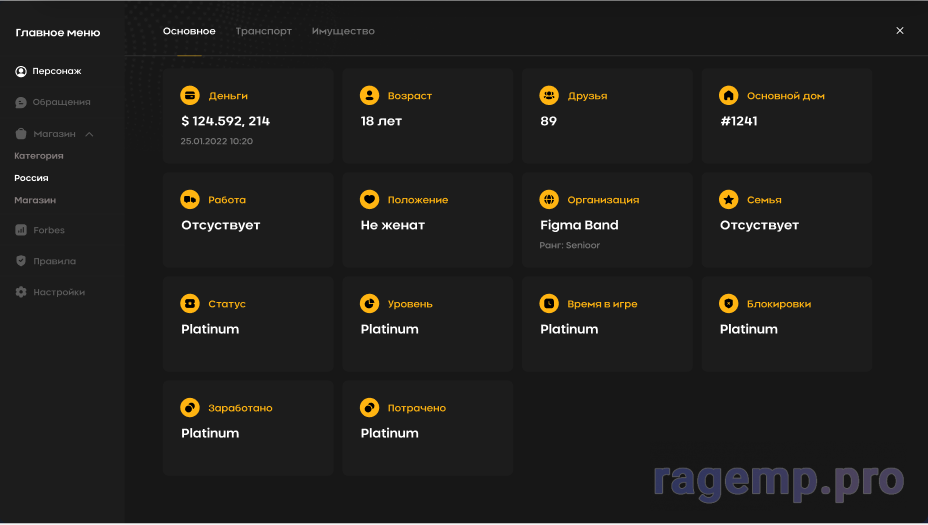Click the Forbes chart icon

point(21,230)
